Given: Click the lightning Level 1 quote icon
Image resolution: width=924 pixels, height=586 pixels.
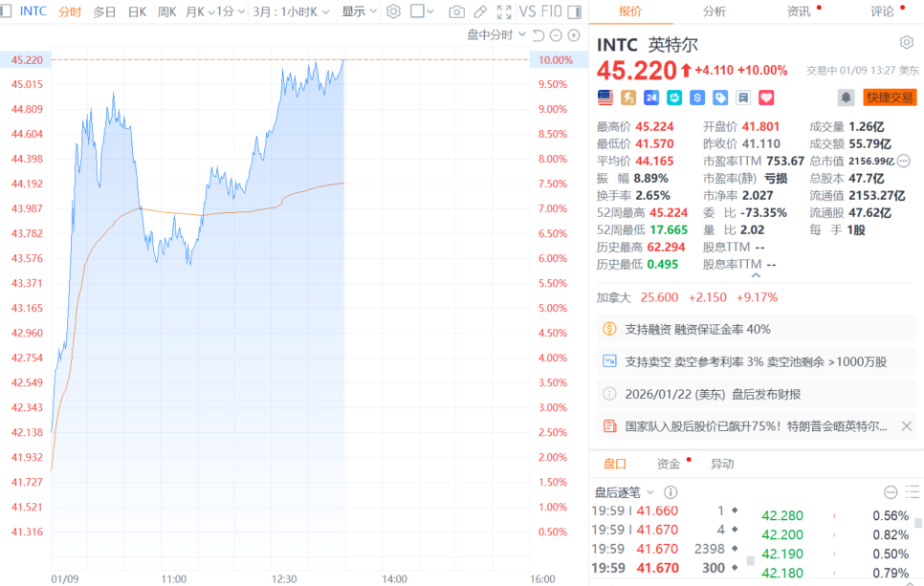Looking at the screenshot, I should click(628, 98).
